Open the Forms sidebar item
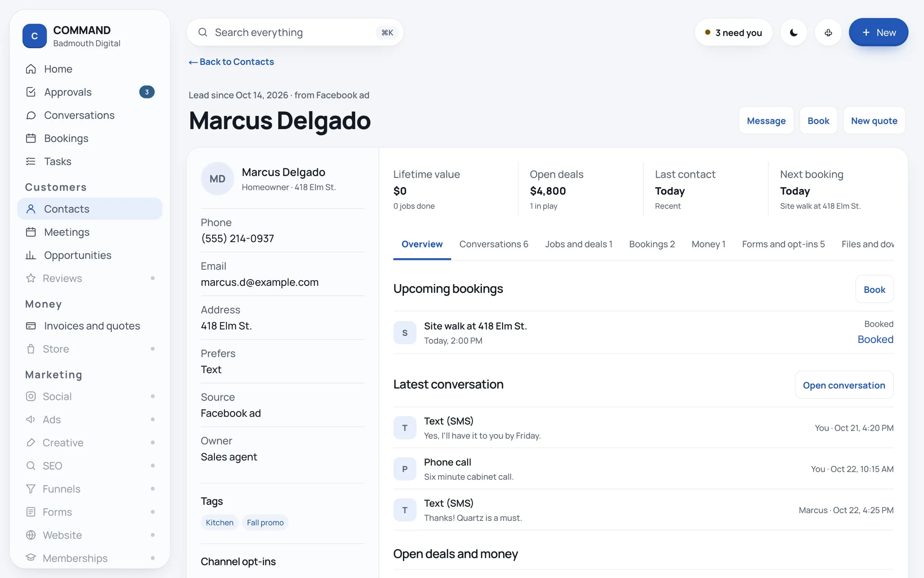This screenshot has width=924, height=578. [90, 512]
